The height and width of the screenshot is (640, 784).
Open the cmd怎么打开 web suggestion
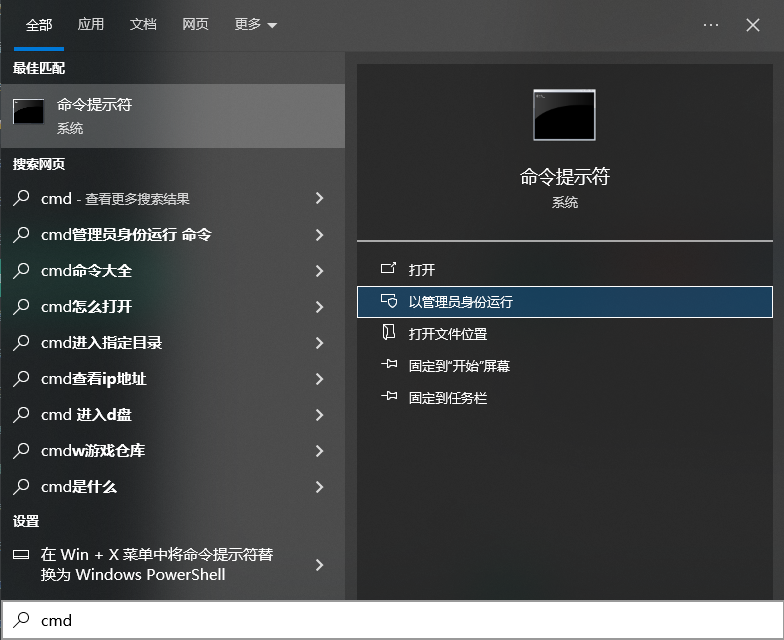tap(87, 307)
